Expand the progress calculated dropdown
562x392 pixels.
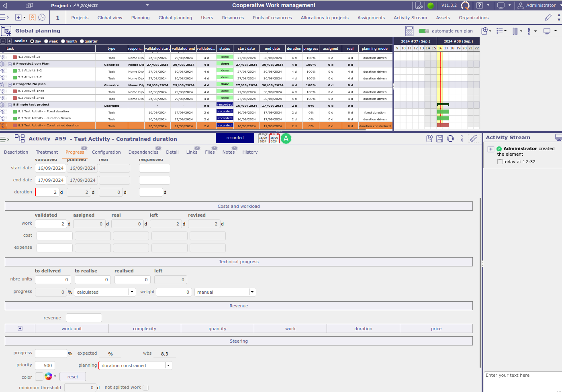tap(132, 292)
